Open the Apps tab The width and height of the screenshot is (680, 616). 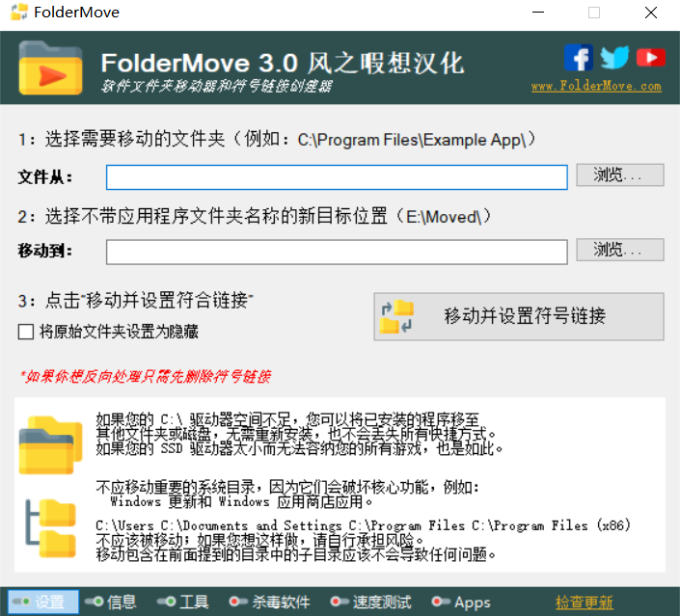tap(461, 602)
